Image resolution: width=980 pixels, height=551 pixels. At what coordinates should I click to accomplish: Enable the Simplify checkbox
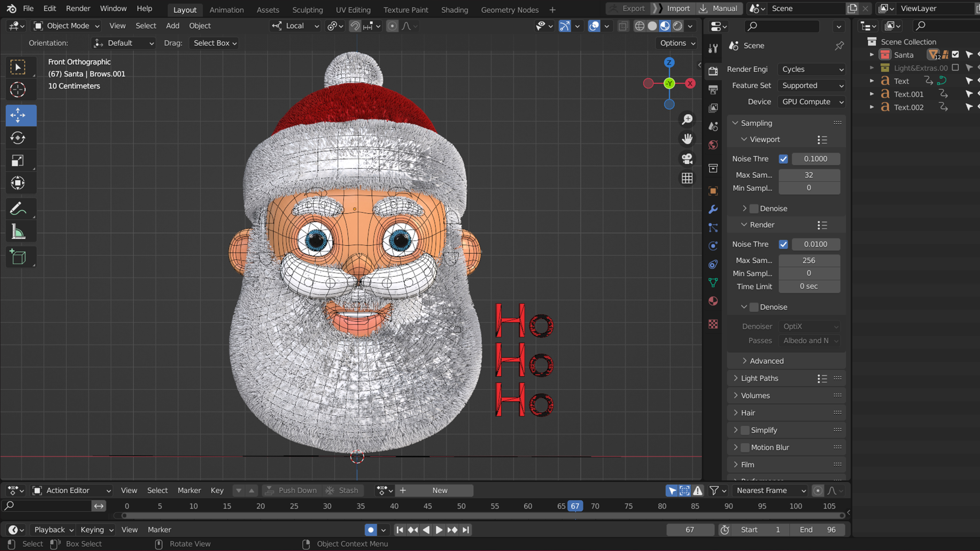[x=745, y=430]
